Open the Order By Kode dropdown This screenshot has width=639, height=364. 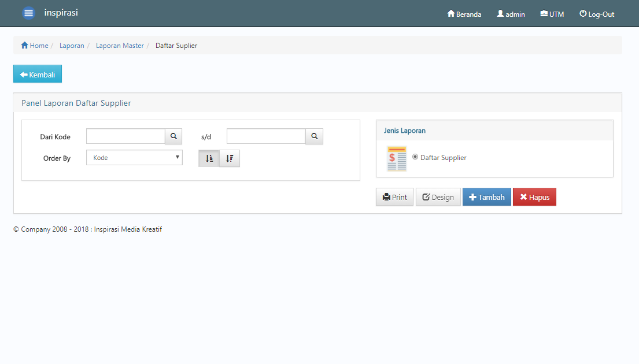tap(135, 158)
